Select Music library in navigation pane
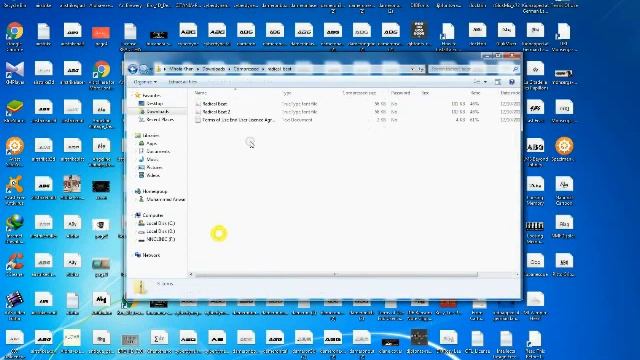640x360 pixels. (x=149, y=160)
